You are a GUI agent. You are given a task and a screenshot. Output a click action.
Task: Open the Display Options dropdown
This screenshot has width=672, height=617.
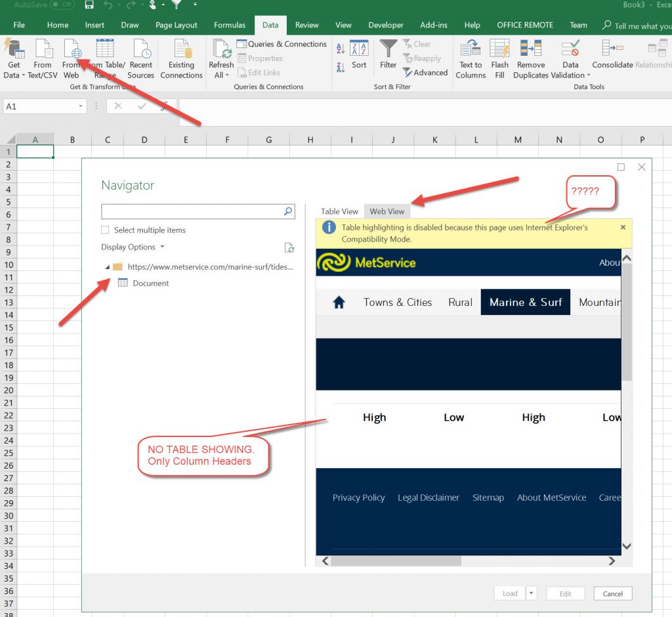[133, 247]
